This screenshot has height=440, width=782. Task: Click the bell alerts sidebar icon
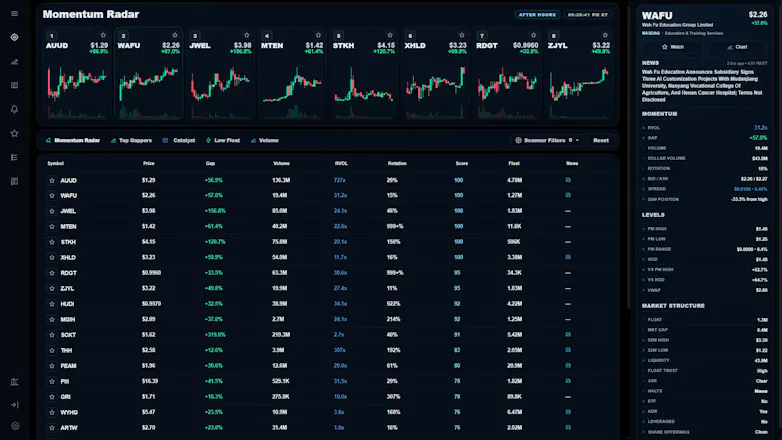[14, 109]
